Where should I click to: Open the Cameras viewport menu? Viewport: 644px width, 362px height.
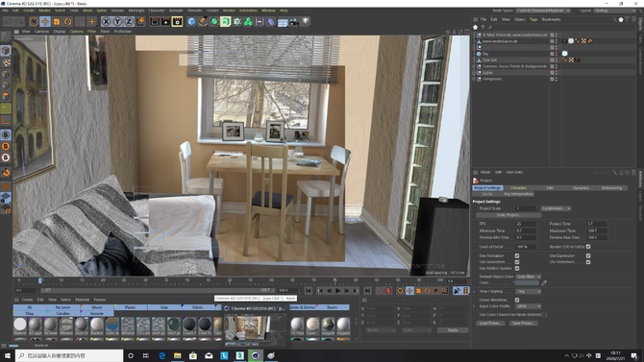[41, 31]
